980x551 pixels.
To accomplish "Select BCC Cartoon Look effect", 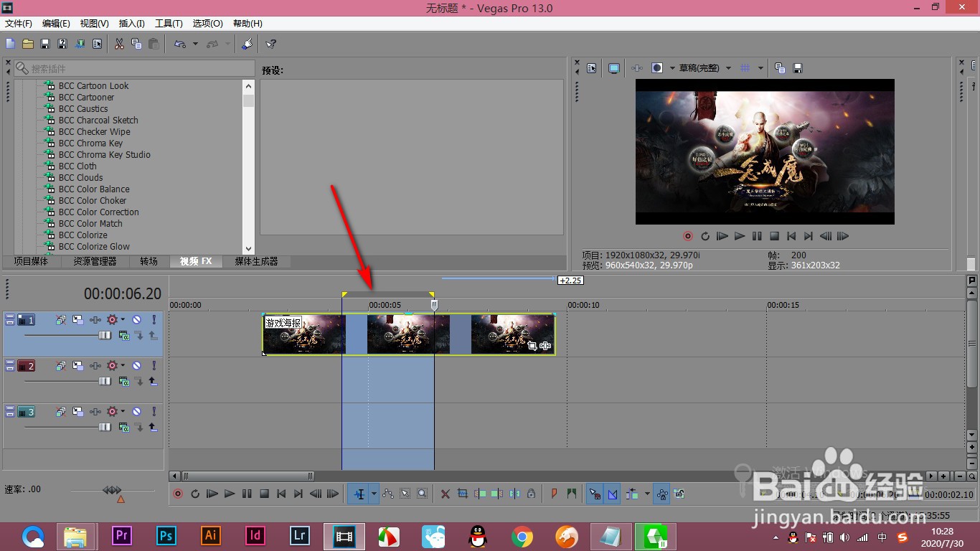I will [93, 85].
